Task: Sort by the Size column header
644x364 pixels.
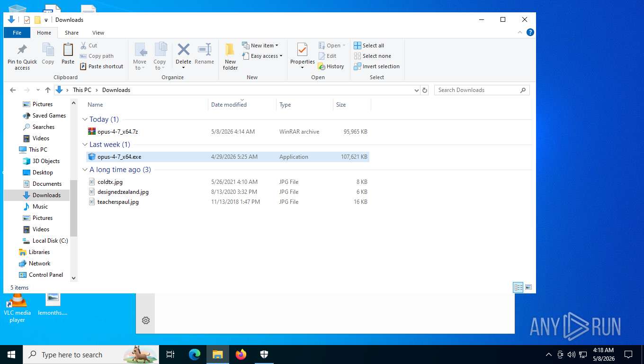Action: (x=352, y=105)
